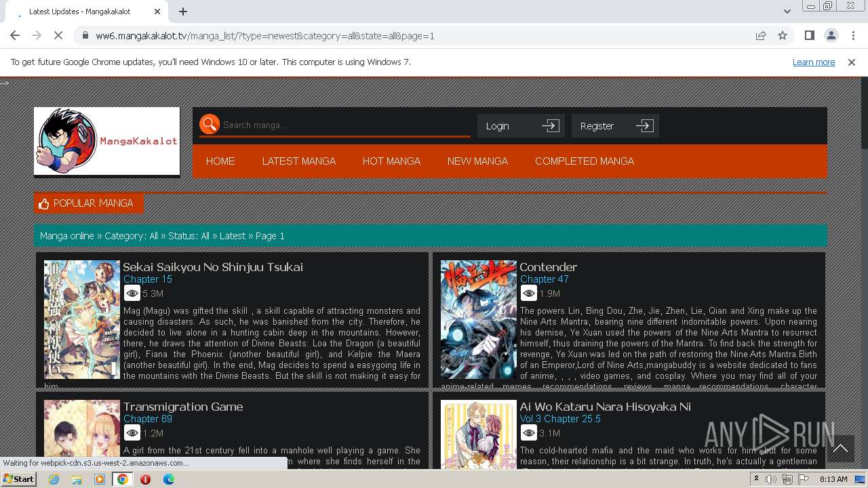The height and width of the screenshot is (488, 868).
Task: Focus the address bar URL
Action: (x=265, y=35)
